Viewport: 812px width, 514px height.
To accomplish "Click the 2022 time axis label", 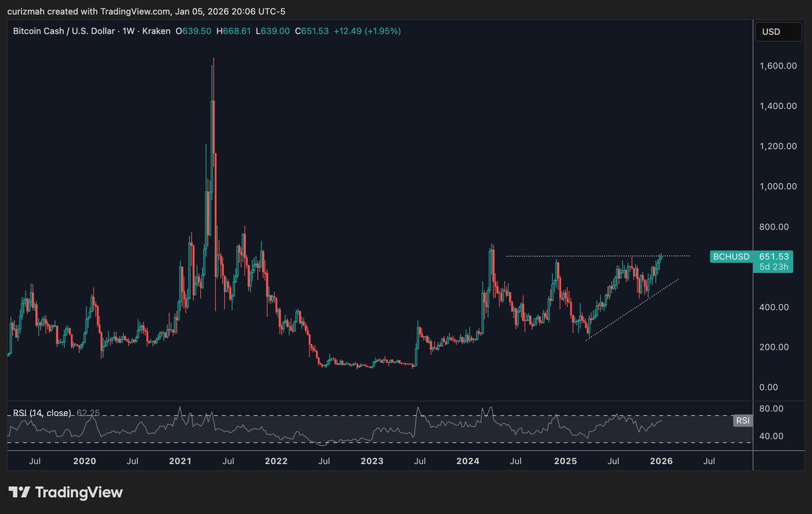I will pos(276,461).
